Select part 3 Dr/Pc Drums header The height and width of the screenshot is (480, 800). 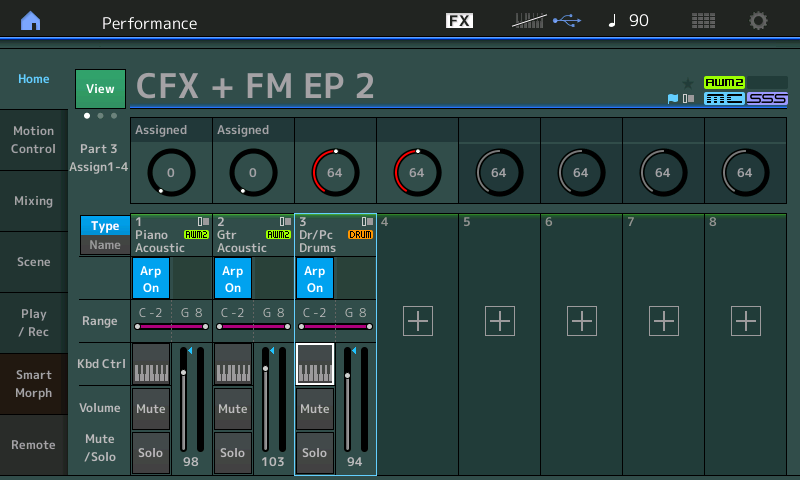coord(335,235)
